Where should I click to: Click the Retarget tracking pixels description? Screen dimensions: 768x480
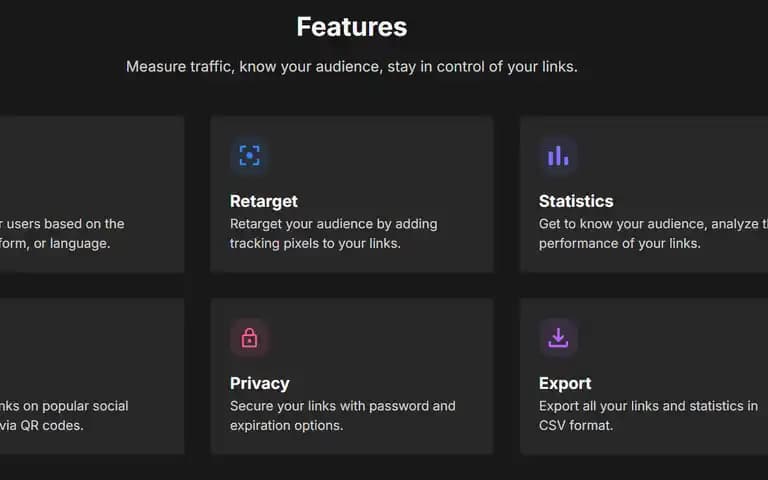pos(334,234)
